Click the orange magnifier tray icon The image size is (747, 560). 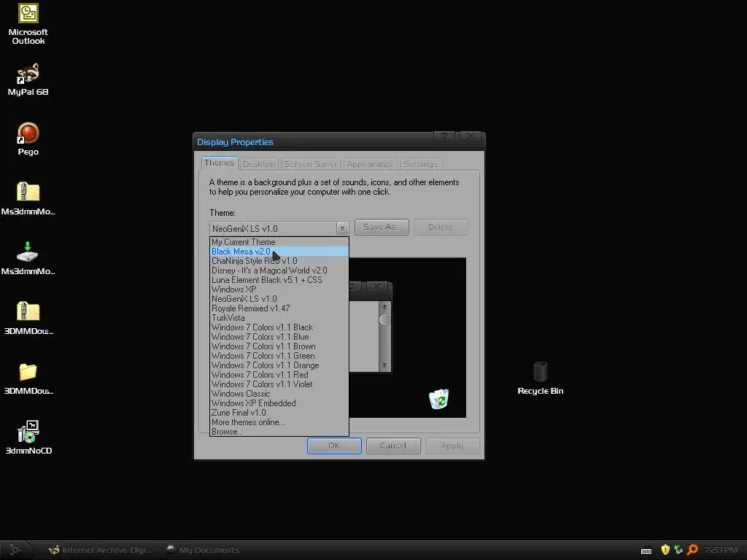pos(693,550)
